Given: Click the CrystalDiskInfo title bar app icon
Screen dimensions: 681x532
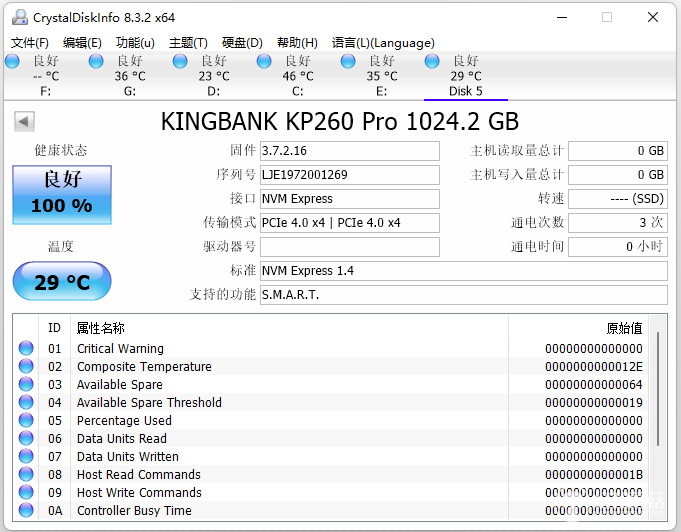Looking at the screenshot, I should tap(20, 17).
